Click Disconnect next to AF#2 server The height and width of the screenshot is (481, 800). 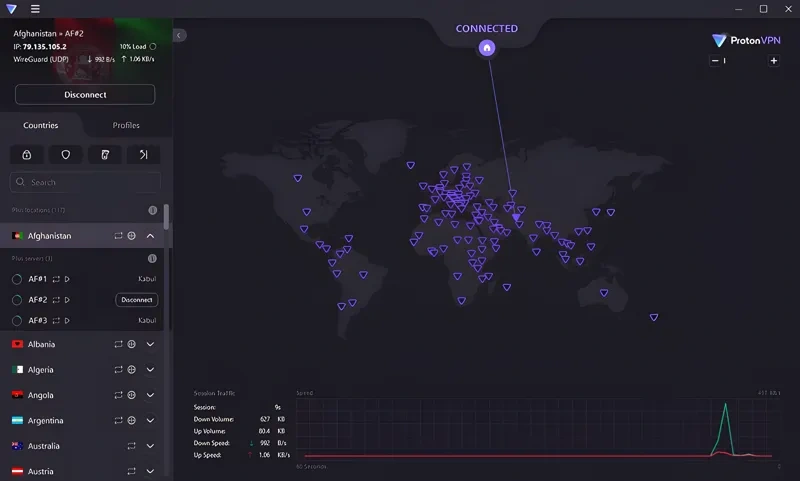(x=137, y=300)
